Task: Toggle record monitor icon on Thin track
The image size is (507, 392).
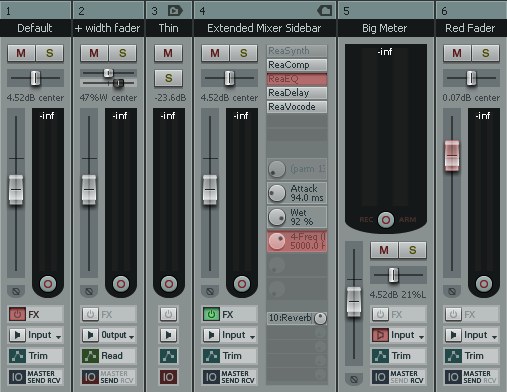Action: [x=168, y=335]
